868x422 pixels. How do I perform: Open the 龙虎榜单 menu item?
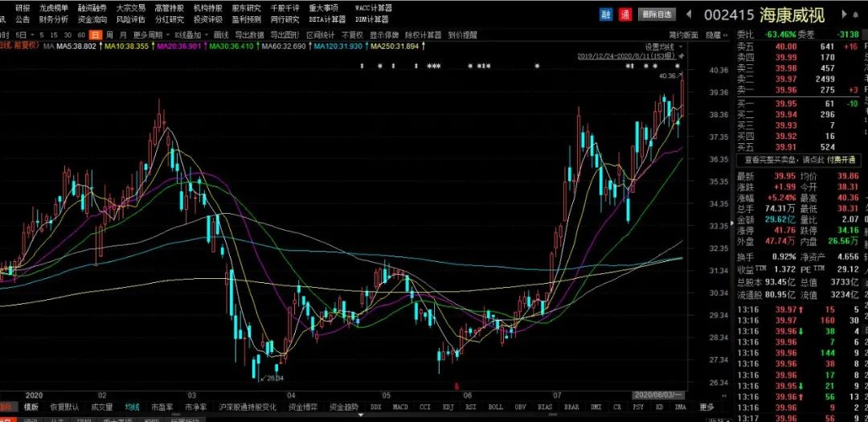pos(54,7)
